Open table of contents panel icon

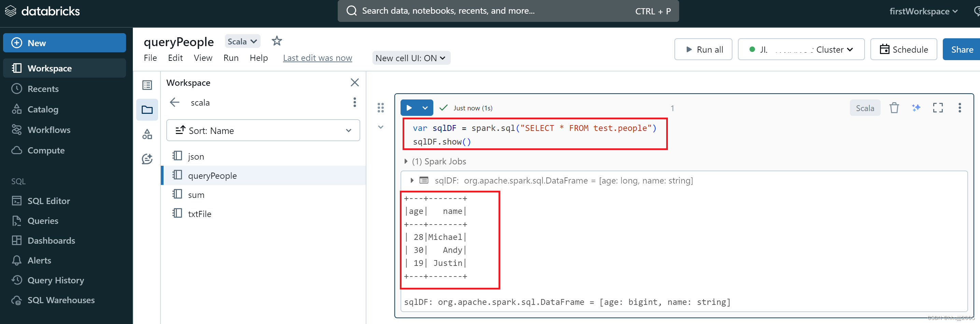click(x=147, y=85)
